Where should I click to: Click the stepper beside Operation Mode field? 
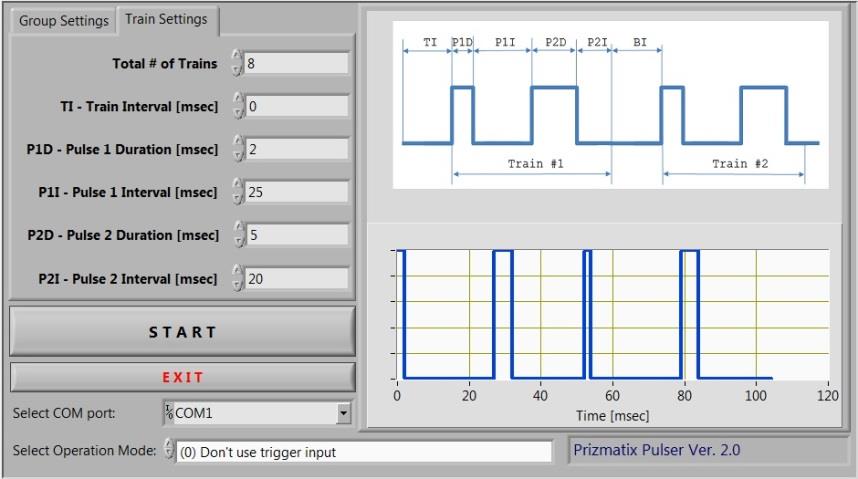(168, 451)
